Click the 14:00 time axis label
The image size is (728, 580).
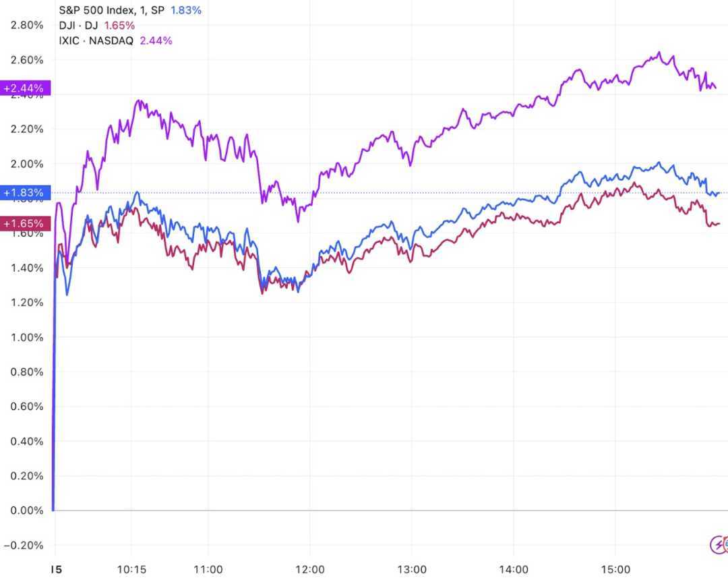[x=514, y=569]
